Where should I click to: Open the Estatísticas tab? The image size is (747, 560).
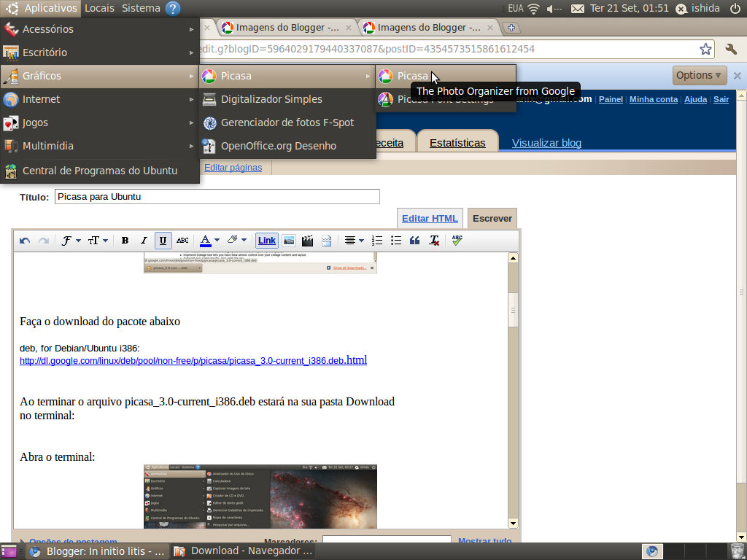coord(457,143)
